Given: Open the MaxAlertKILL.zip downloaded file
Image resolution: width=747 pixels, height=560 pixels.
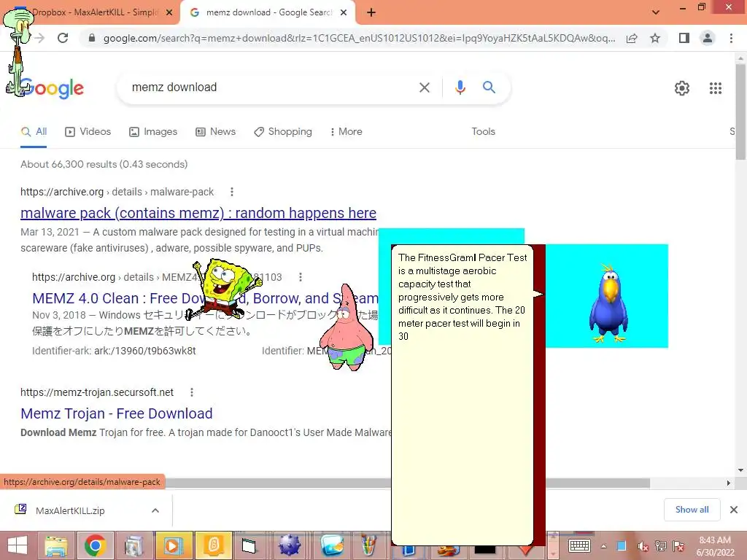Looking at the screenshot, I should (70, 510).
